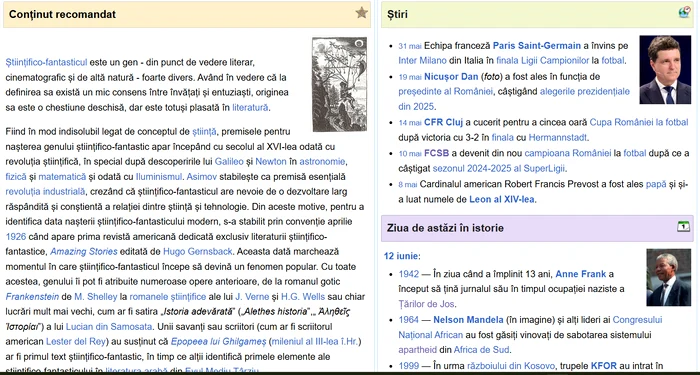Open the finala Ligii Campionilor link

point(543,60)
